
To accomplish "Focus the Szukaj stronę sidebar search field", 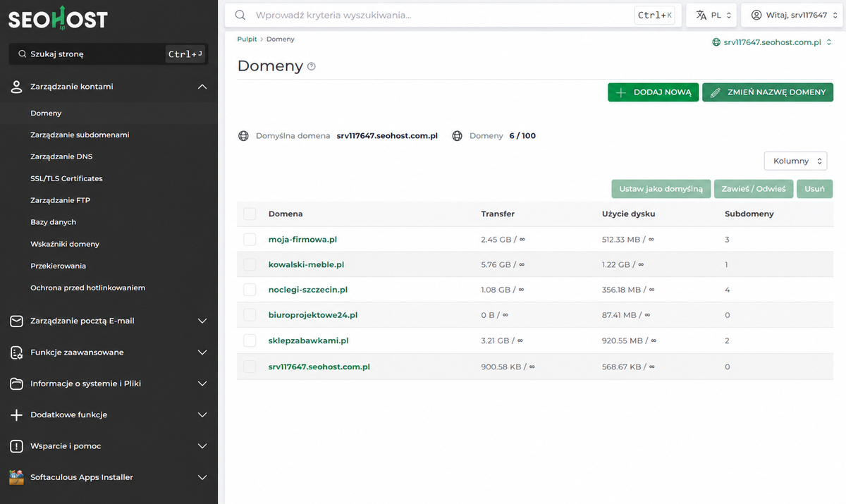I will [109, 54].
